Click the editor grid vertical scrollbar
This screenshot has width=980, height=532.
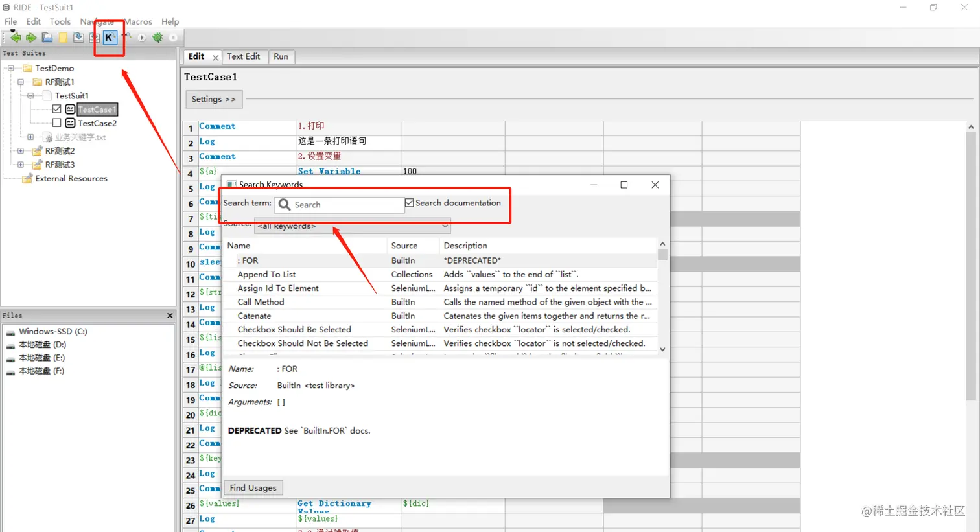(971, 266)
